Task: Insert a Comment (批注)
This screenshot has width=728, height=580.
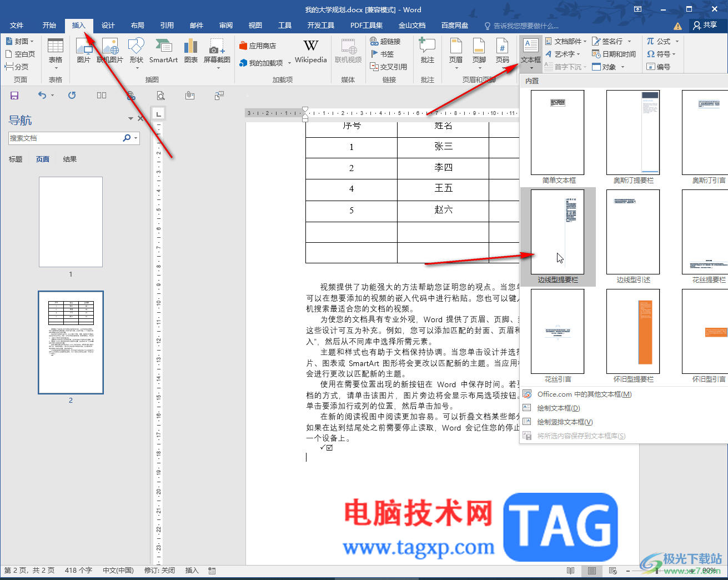Action: [x=428, y=51]
